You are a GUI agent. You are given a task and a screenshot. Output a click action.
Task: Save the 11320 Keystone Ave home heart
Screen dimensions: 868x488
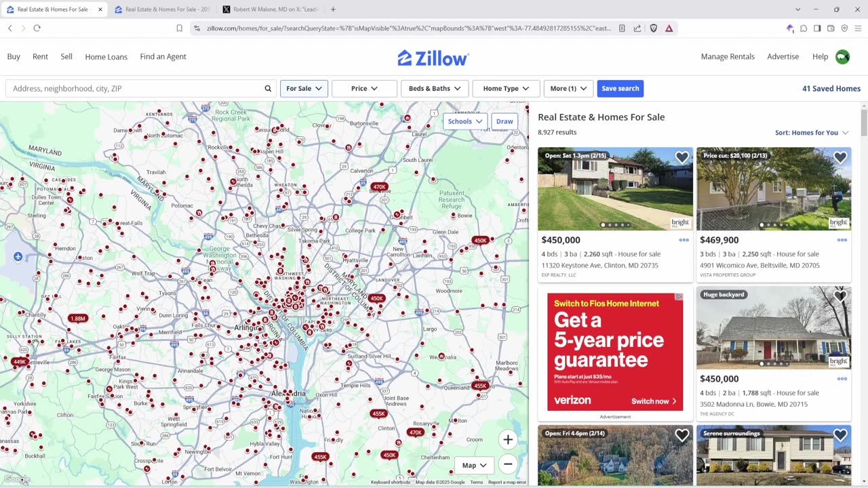click(x=682, y=158)
